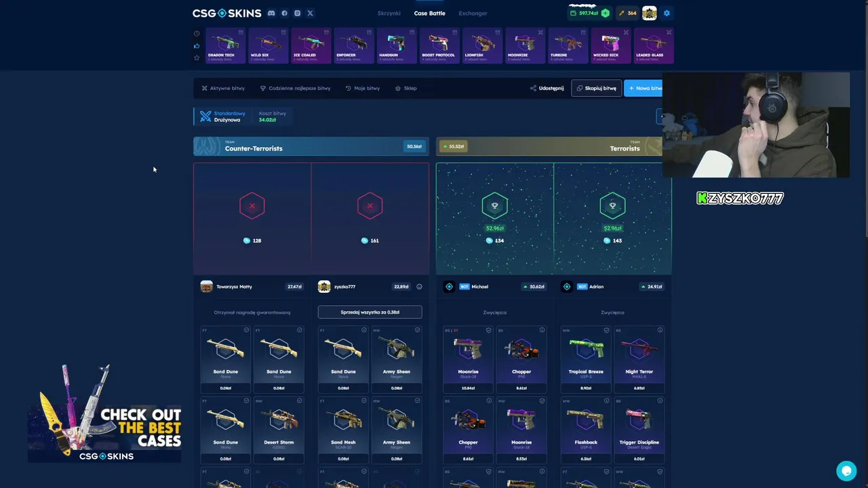Open Aktywne bitwy section

(223, 88)
